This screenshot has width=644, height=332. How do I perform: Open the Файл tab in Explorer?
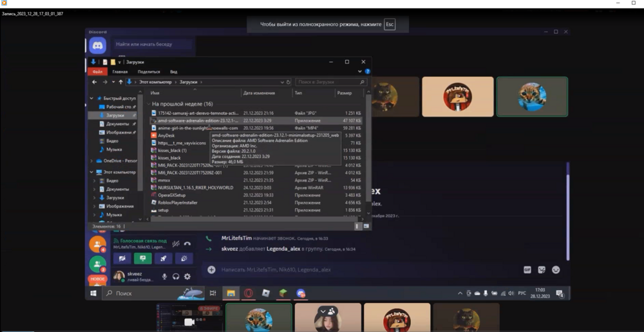click(97, 72)
